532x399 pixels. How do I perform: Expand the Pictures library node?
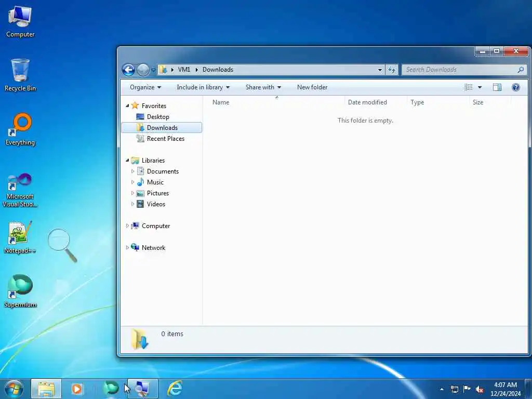tap(132, 193)
